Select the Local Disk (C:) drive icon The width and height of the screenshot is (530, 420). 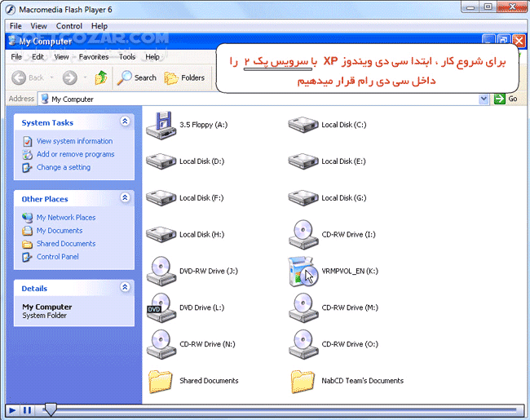coord(303,125)
